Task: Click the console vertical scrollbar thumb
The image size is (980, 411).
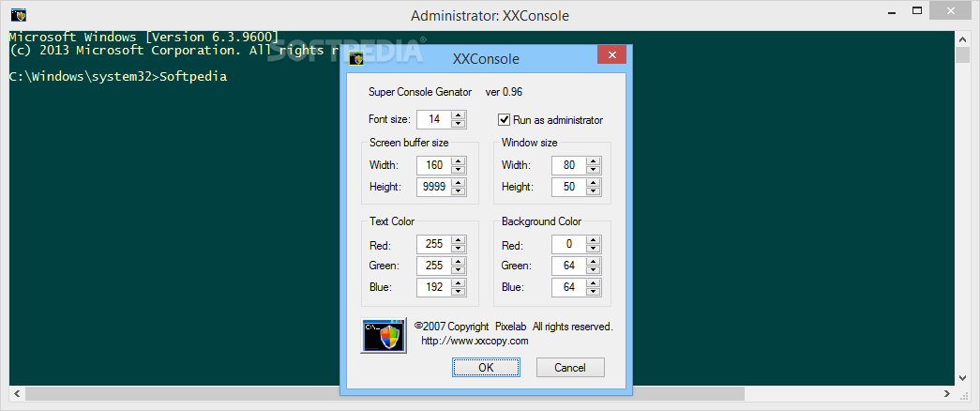Action: coord(962,55)
